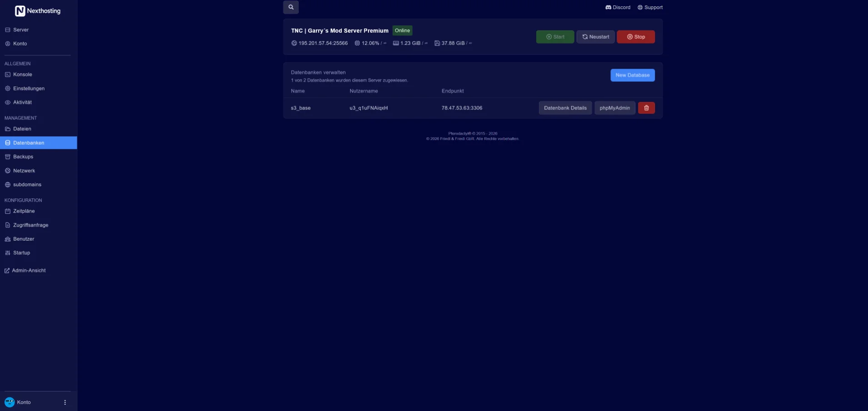
Task: Open the Discord link
Action: pyautogui.click(x=618, y=7)
